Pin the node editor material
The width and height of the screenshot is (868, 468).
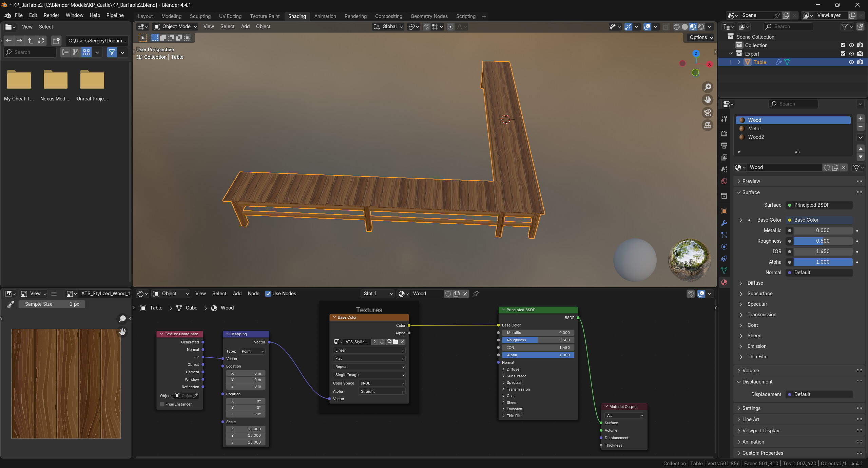tap(476, 294)
